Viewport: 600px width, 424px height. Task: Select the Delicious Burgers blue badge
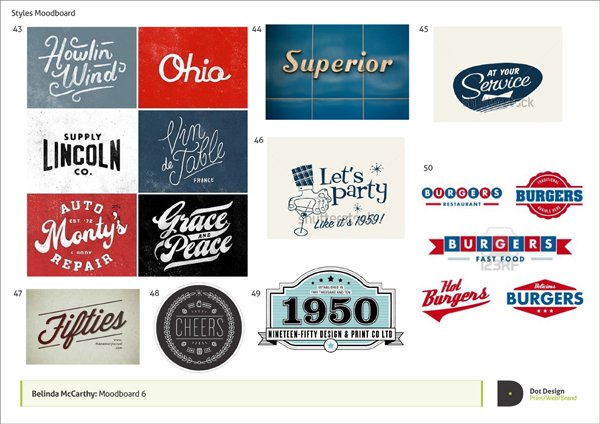click(x=544, y=297)
